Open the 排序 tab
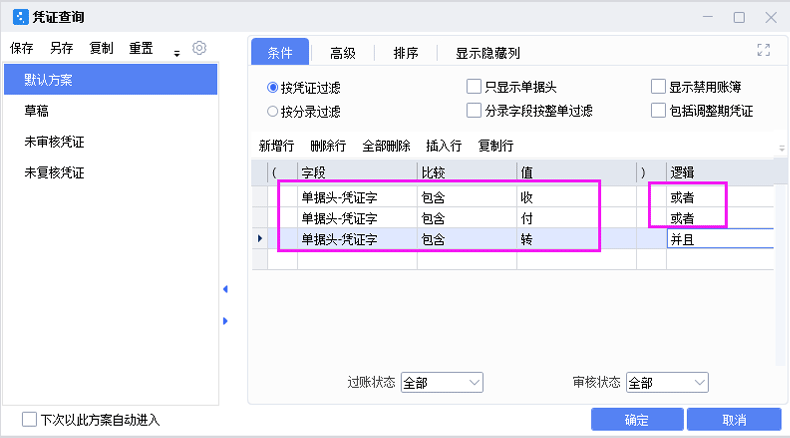Screen dimensions: 790x438 point(406,53)
